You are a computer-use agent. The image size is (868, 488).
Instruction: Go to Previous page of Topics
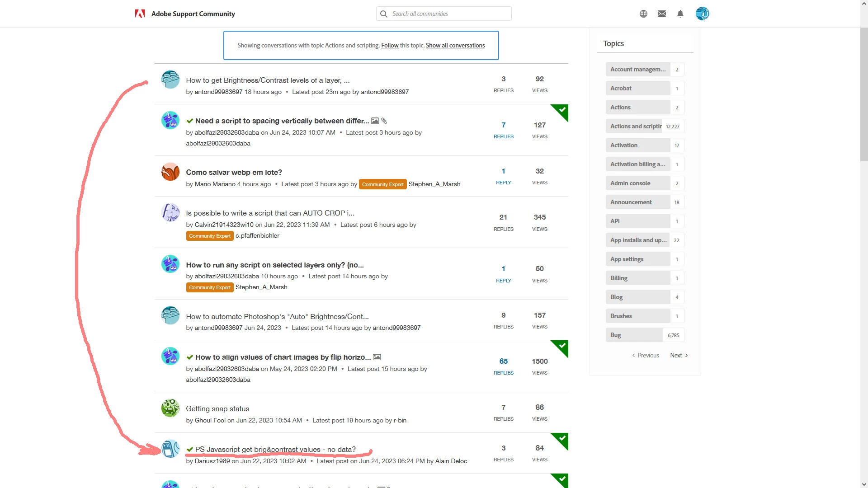pyautogui.click(x=646, y=355)
